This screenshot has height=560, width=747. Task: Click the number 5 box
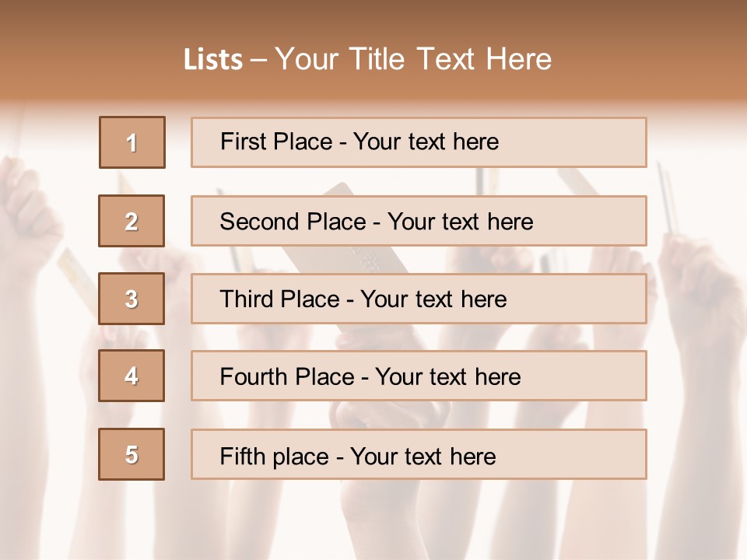tap(132, 454)
